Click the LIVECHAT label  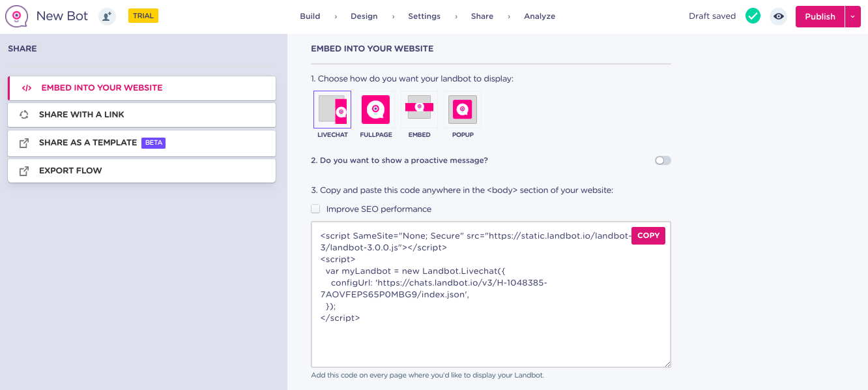(332, 135)
